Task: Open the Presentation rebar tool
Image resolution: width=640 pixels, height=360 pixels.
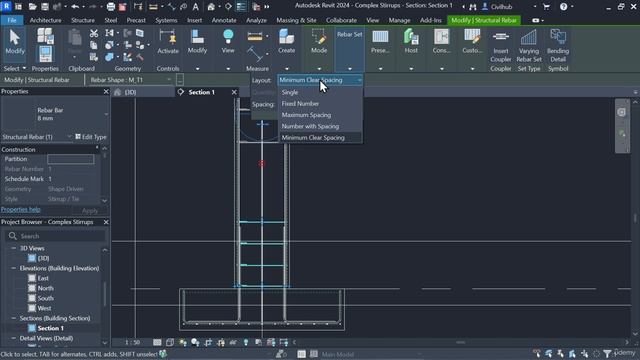Action: pos(380,42)
